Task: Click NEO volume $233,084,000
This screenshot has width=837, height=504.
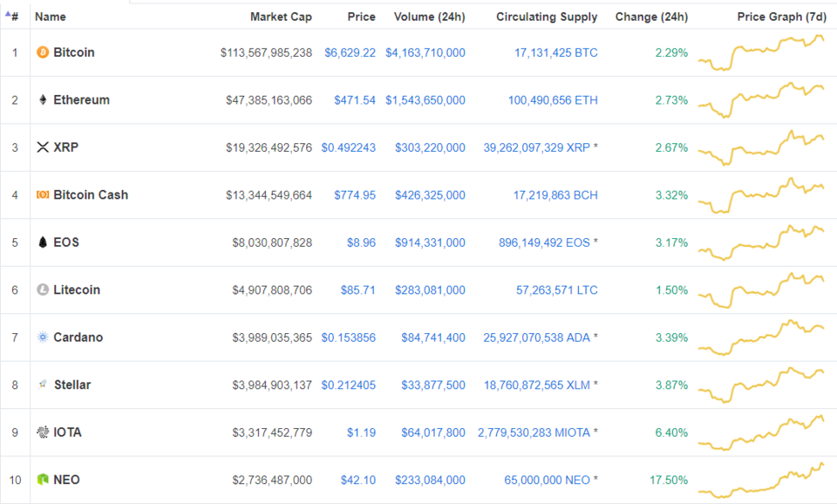Action: 430,480
